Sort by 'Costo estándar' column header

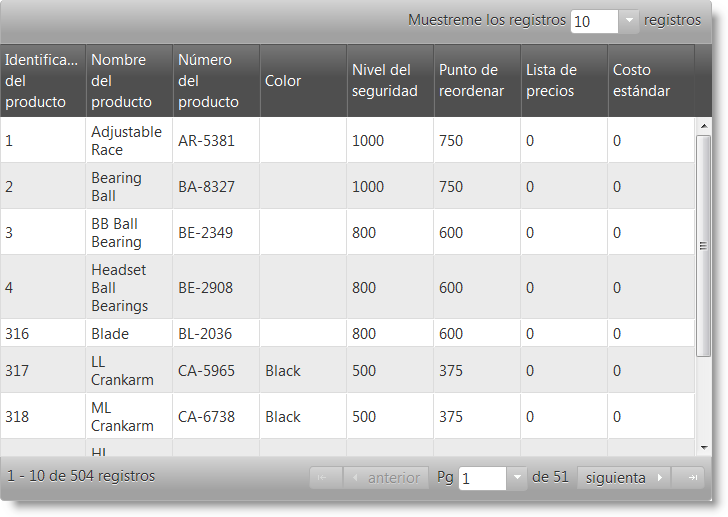(x=651, y=81)
